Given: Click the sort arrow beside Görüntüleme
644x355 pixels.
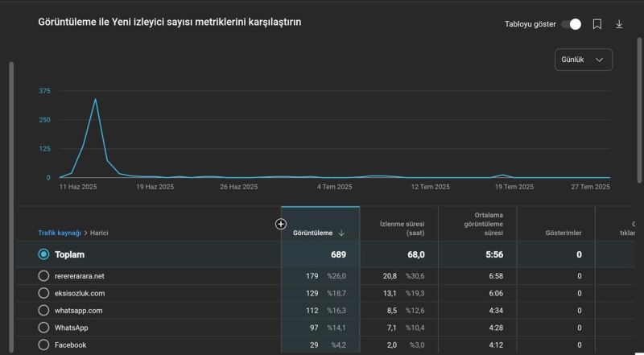Looking at the screenshot, I should 341,233.
